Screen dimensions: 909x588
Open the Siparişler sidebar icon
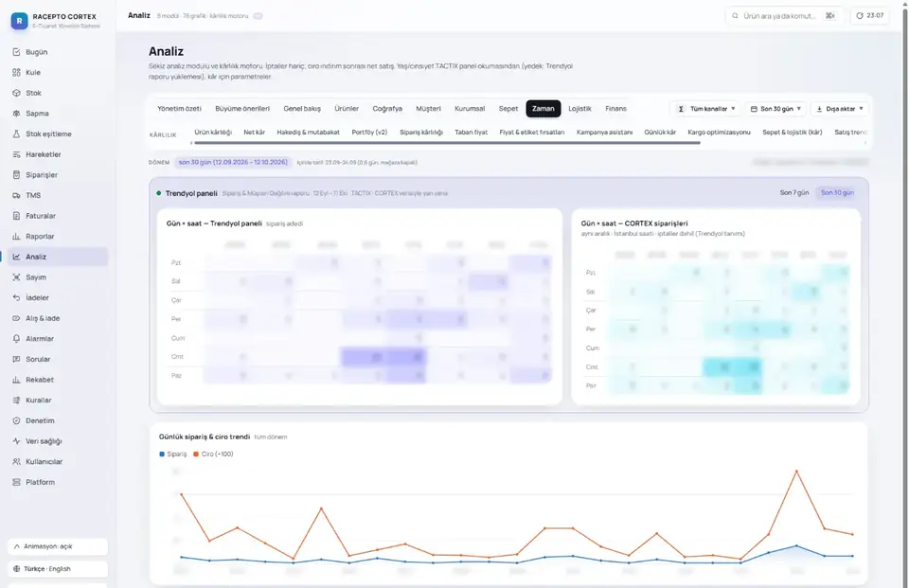pyautogui.click(x=16, y=174)
